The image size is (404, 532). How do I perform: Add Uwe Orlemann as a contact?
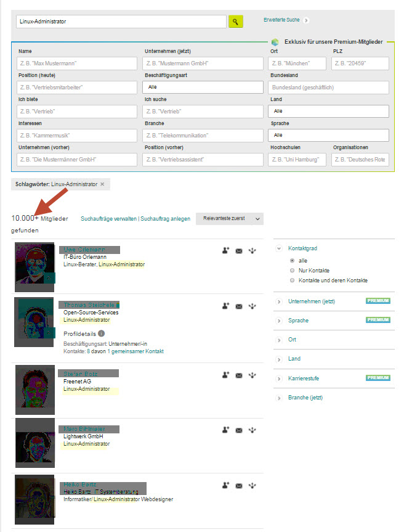(226, 251)
